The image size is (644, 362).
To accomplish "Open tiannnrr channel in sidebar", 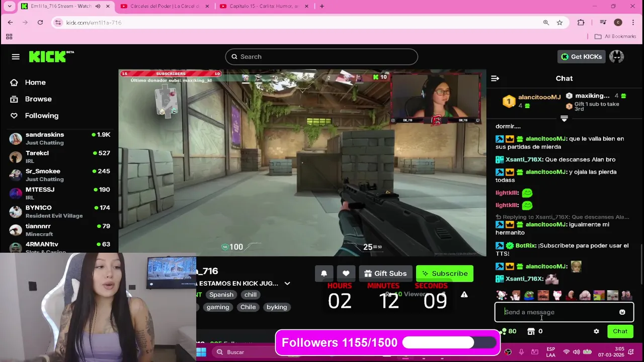I will tap(60, 230).
